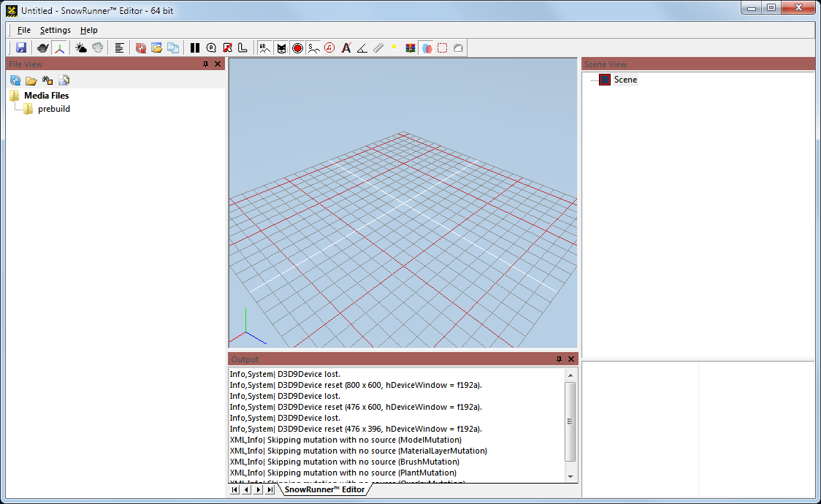Open the File menu
This screenshot has width=821, height=504.
[24, 30]
